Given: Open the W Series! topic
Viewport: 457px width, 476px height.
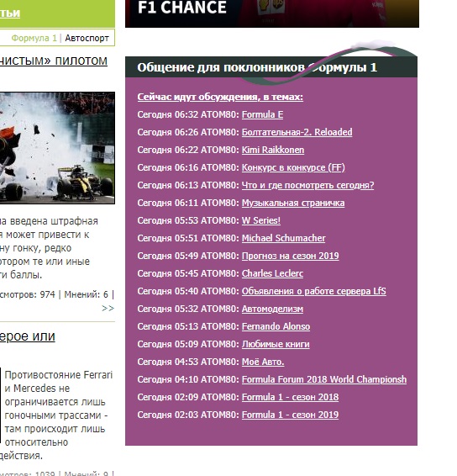Looking at the screenshot, I should (x=260, y=220).
